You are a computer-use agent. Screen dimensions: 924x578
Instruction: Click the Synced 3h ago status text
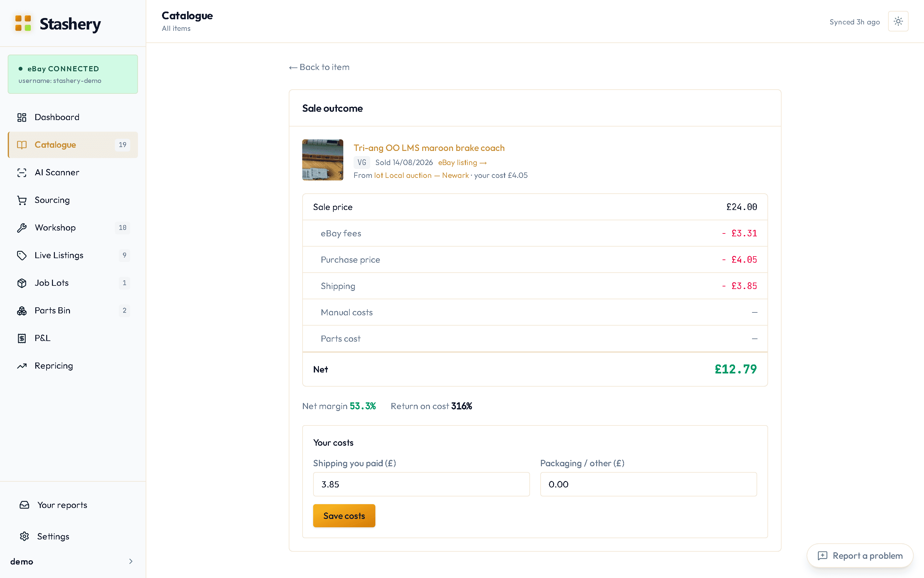point(854,22)
